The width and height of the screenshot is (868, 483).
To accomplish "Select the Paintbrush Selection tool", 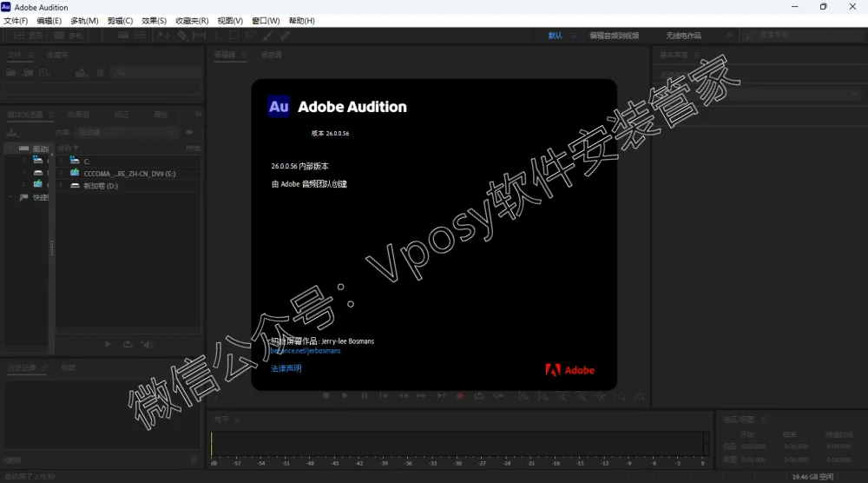I will [x=268, y=36].
